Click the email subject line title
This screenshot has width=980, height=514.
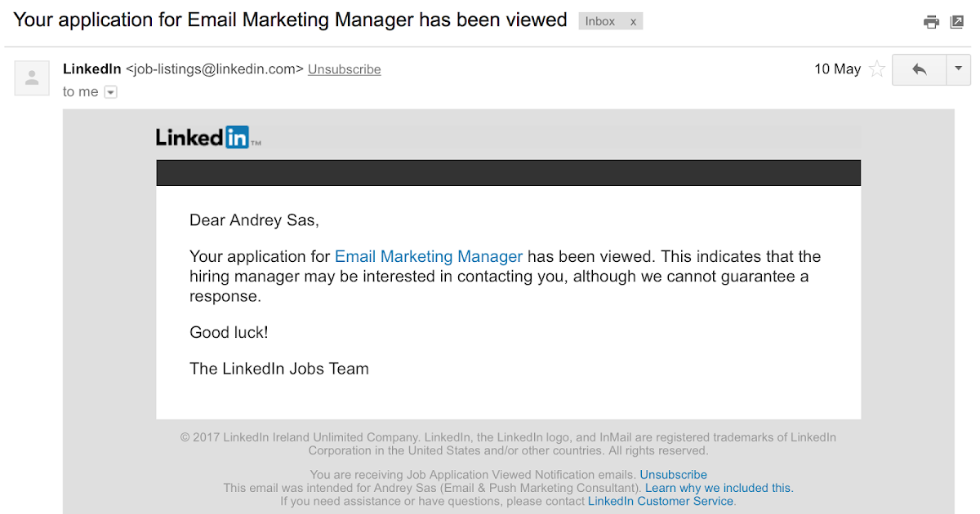[290, 20]
